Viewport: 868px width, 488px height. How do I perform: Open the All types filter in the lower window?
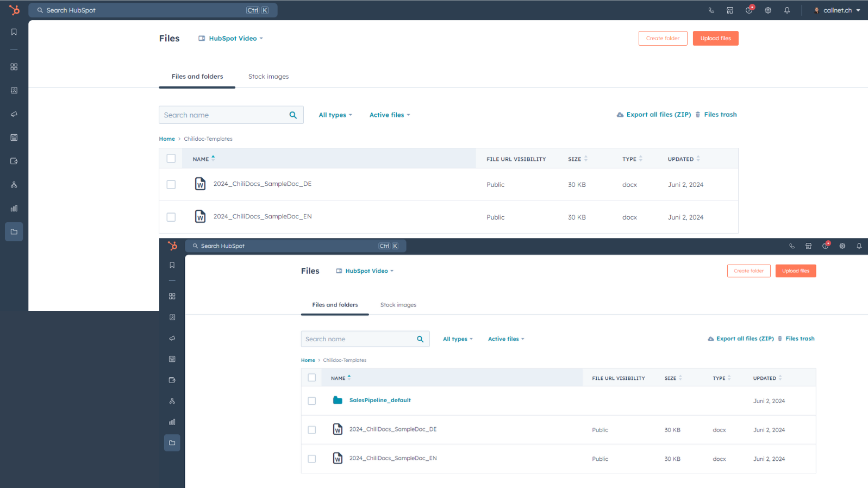(x=458, y=339)
